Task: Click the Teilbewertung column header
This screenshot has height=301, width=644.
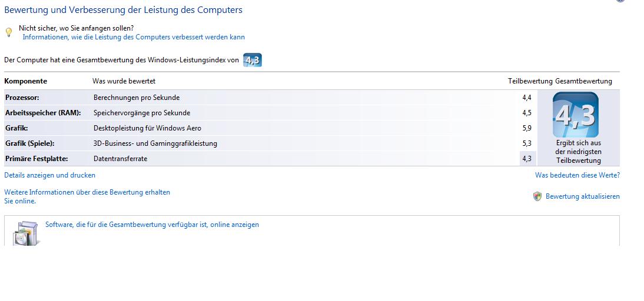Action: [x=530, y=81]
